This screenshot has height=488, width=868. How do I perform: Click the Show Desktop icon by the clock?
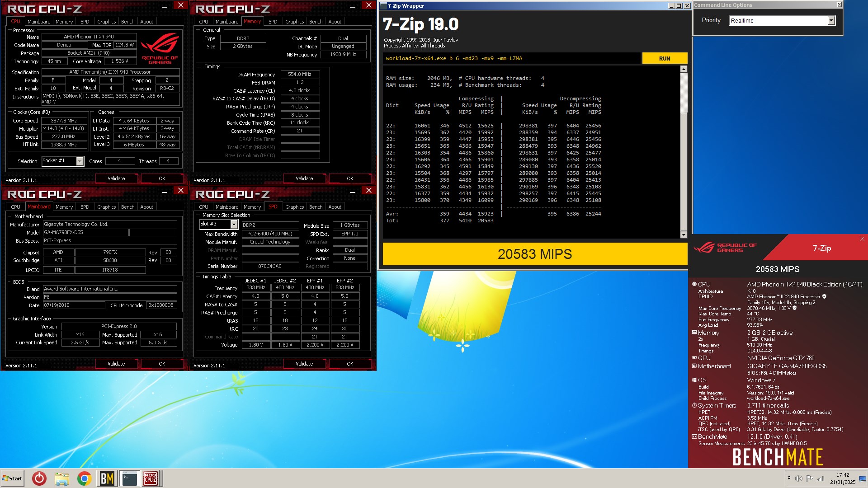point(863,478)
